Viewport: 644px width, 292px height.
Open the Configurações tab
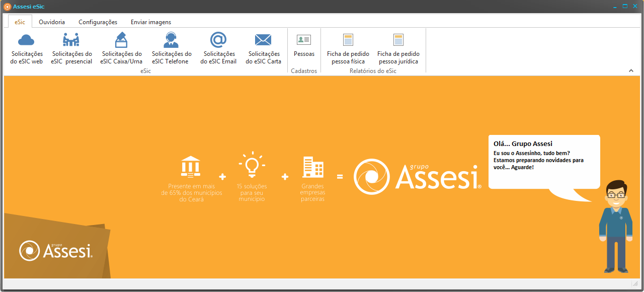tap(98, 22)
